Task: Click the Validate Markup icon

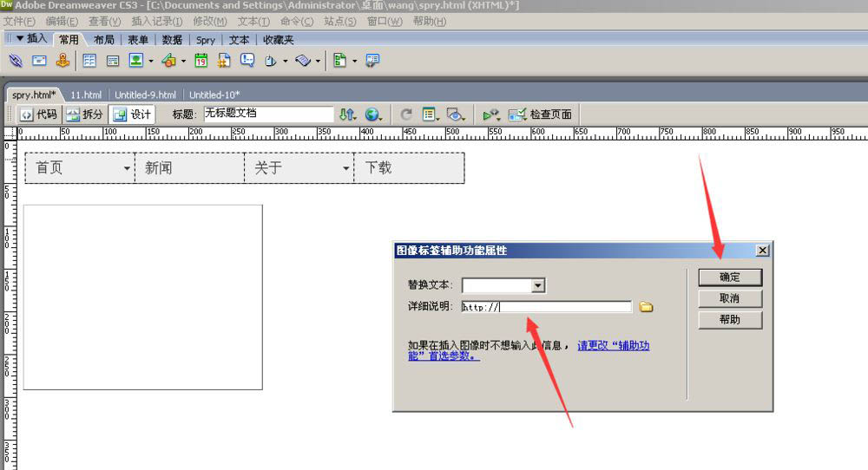Action: [491, 114]
